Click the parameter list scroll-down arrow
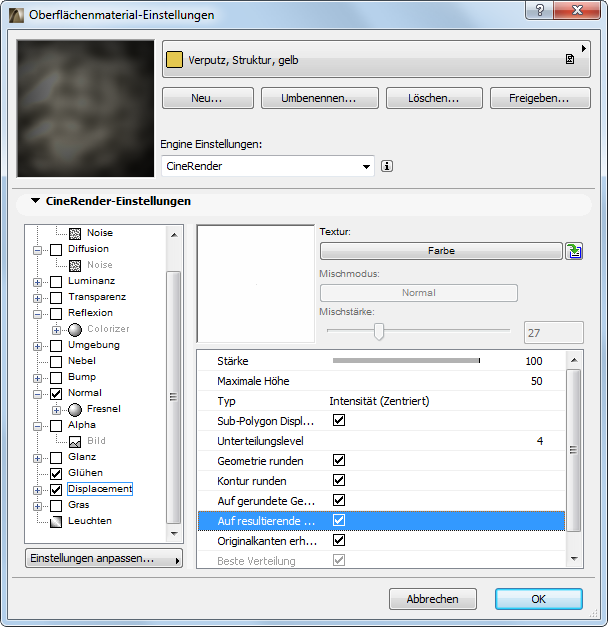 click(574, 559)
